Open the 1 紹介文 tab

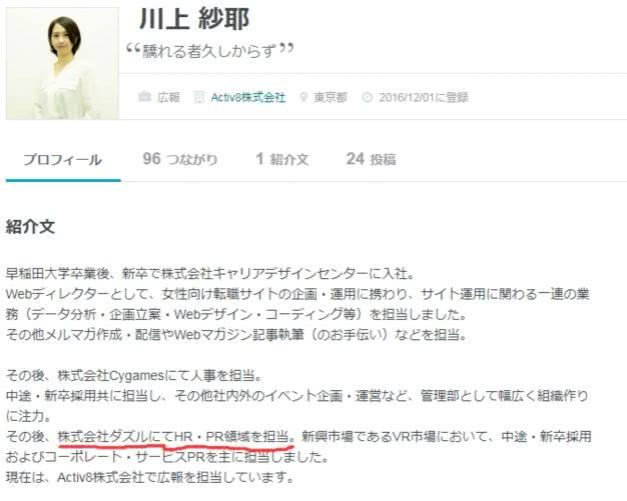(282, 159)
